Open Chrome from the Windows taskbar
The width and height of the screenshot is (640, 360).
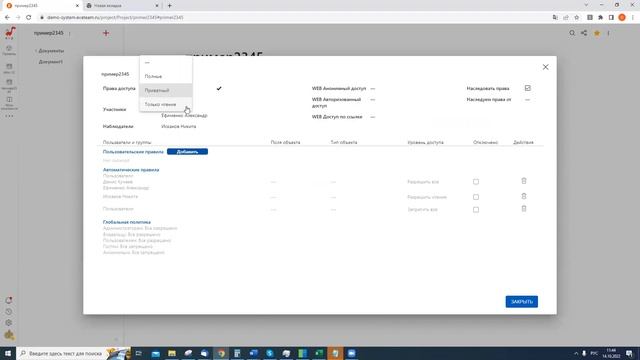point(221,353)
